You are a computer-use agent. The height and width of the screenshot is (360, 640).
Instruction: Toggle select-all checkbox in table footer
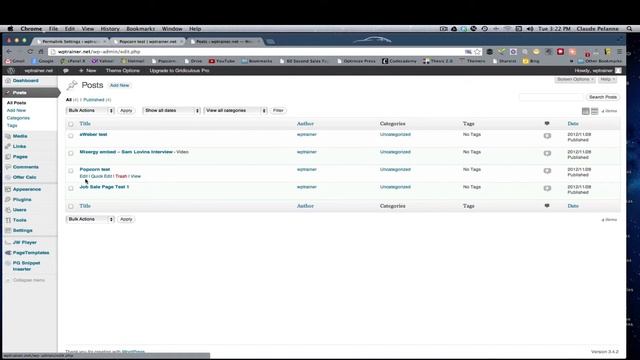(71, 206)
